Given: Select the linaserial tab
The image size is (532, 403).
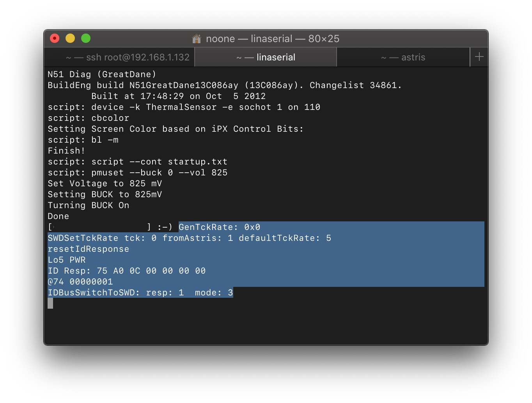Looking at the screenshot, I should [266, 57].
